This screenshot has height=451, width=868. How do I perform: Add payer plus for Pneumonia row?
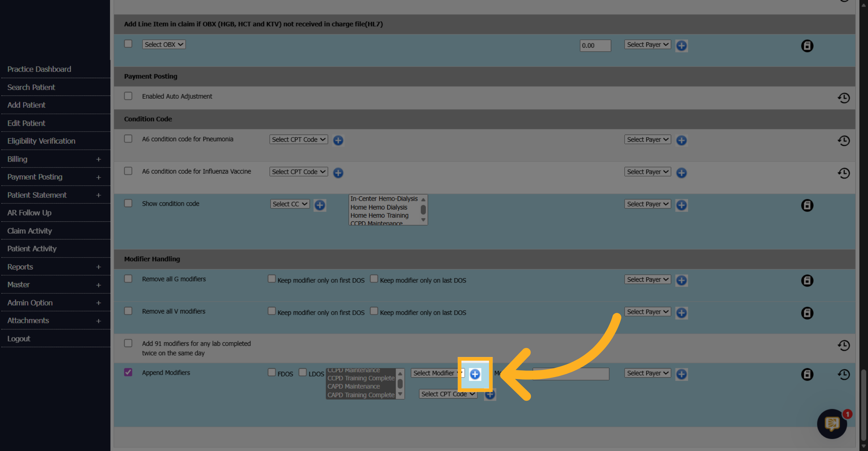coord(681,140)
